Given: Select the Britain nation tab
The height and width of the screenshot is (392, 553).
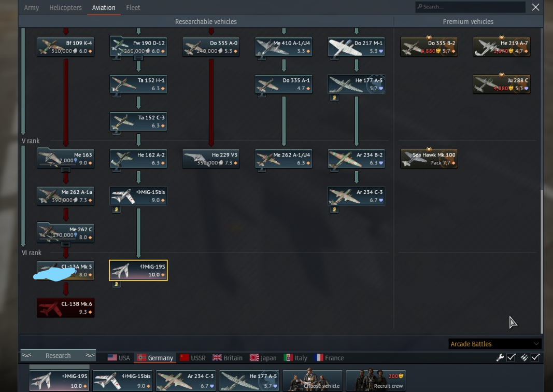Looking at the screenshot, I should [x=228, y=358].
